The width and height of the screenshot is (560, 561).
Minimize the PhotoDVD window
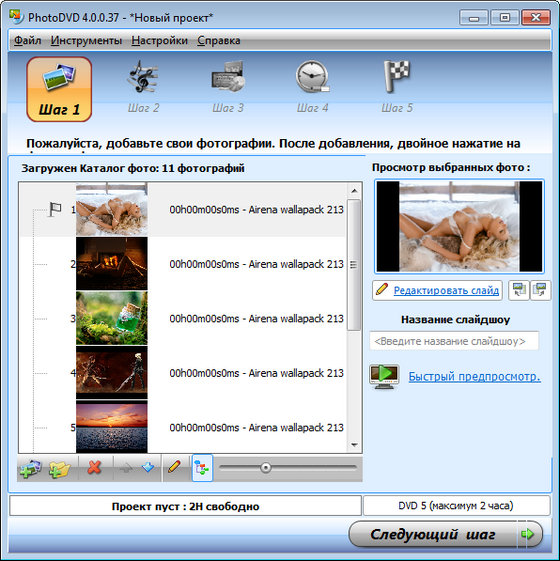[474, 18]
